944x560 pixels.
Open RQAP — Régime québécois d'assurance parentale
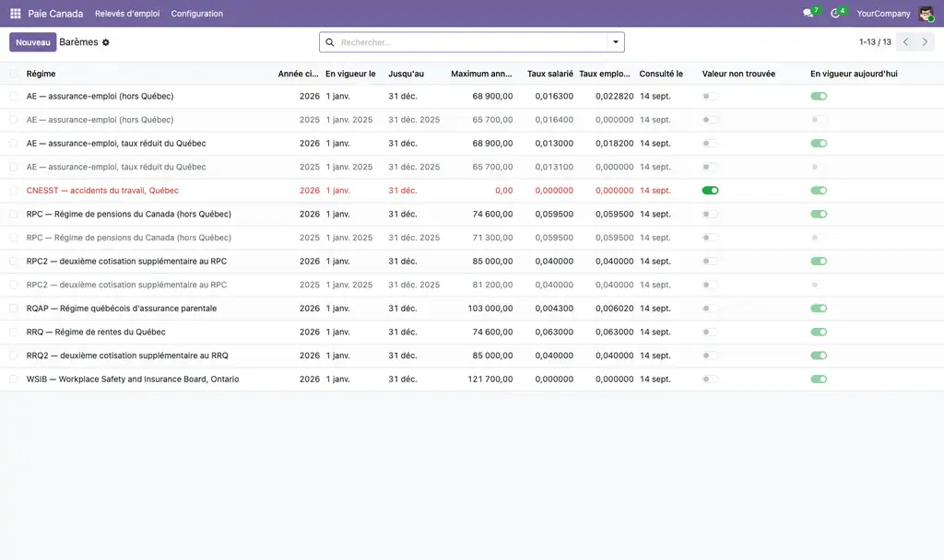coord(122,309)
